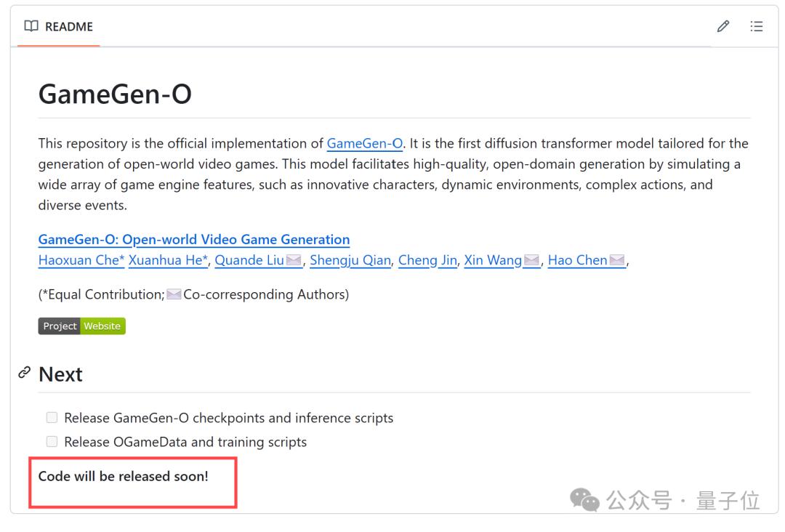Screen dimensions: 785x532
Task: Click the 'Code will be released soon!' text
Action: click(x=123, y=477)
